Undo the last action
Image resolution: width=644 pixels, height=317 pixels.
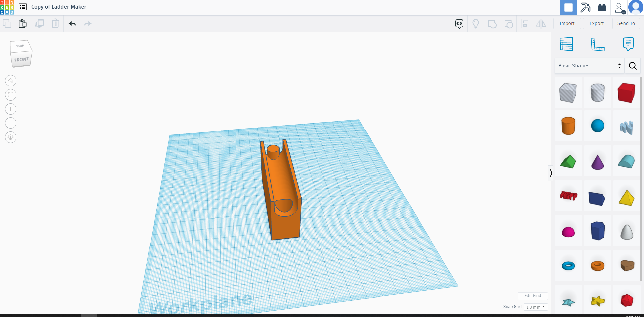click(72, 24)
